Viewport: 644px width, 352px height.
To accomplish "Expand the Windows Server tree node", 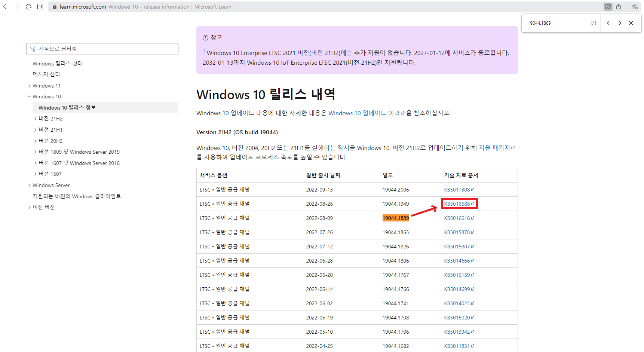I will [30, 185].
